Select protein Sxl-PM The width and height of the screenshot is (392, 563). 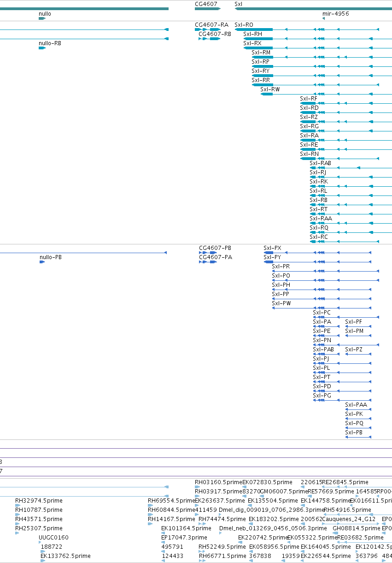[x=354, y=331]
